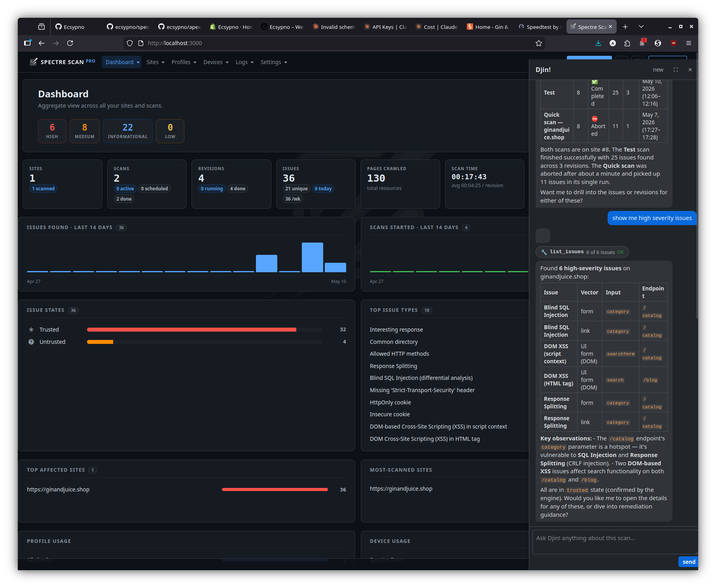Click the tracking protection shield icon
716x588 pixels.
(x=130, y=43)
